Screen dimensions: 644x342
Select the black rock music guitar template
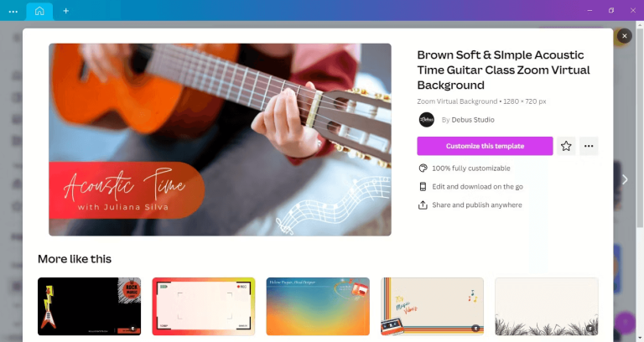click(x=89, y=306)
